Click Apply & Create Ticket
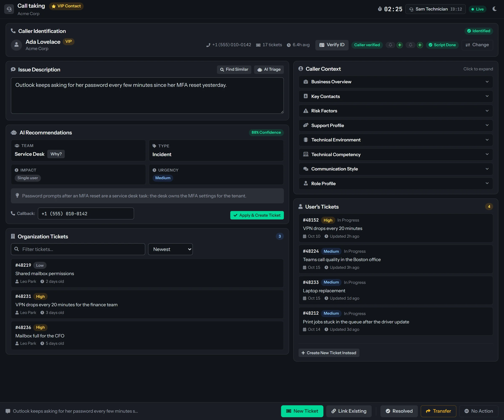 (257, 215)
